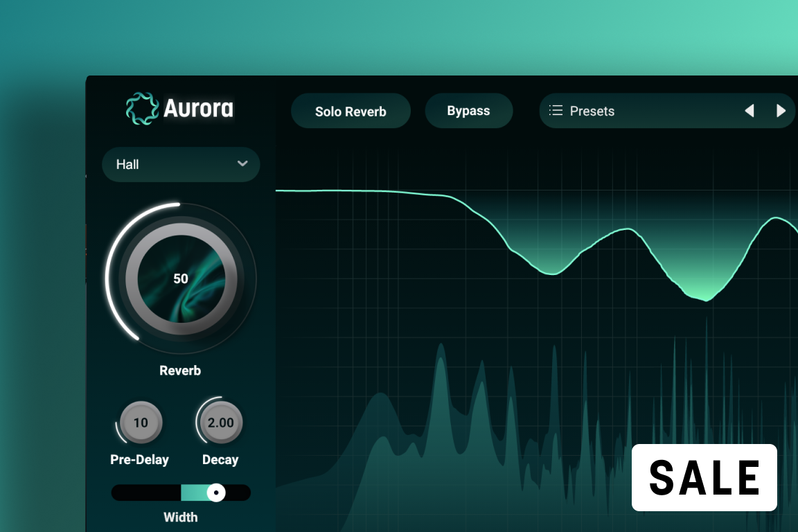The image size is (798, 532).
Task: Go to the previous preset arrow
Action: click(x=749, y=111)
